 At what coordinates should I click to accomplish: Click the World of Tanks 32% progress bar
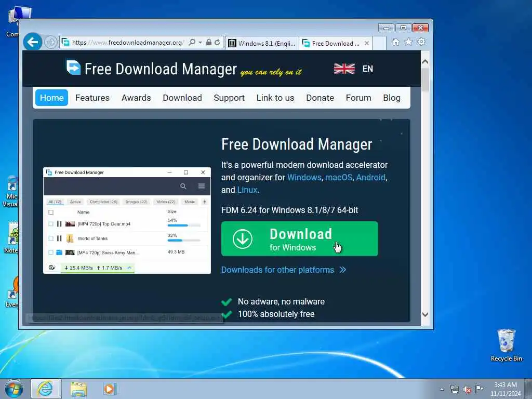pos(184,240)
